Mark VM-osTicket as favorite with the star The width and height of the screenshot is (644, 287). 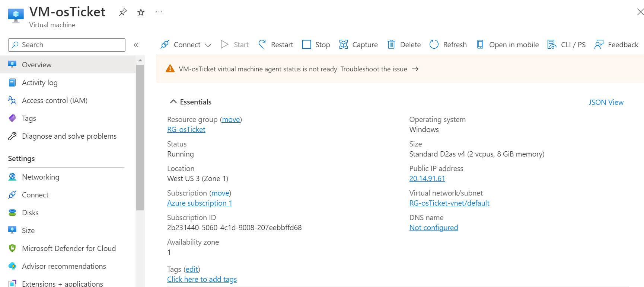[x=141, y=12]
